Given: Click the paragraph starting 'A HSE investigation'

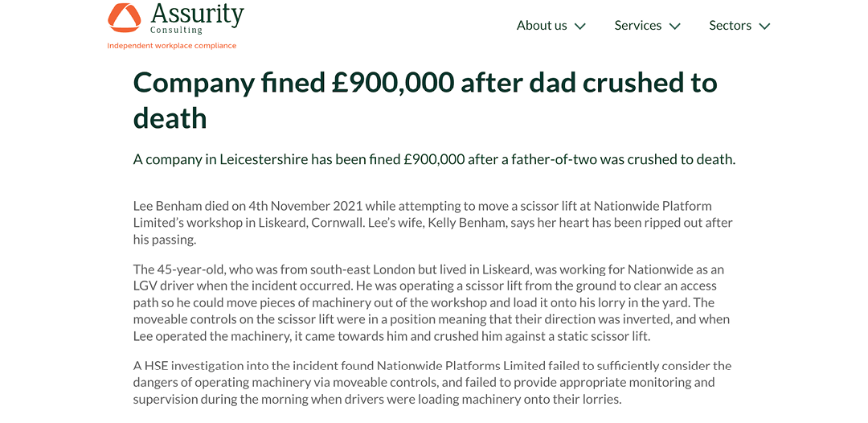Looking at the screenshot, I should pos(432,383).
